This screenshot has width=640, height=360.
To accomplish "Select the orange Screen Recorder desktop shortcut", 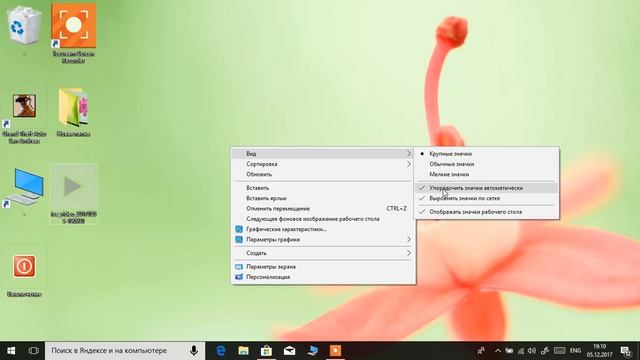I will 74,25.
